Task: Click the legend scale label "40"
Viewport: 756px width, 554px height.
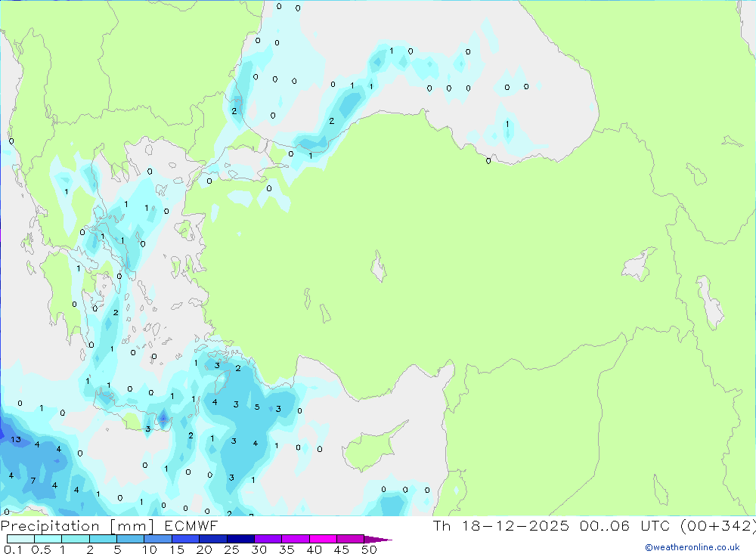Action: (314, 549)
